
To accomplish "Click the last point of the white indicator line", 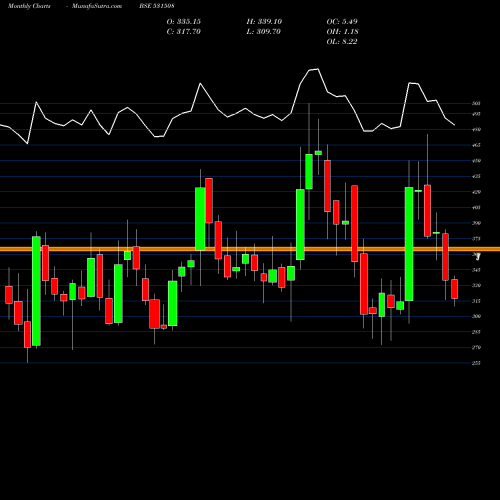I will pos(454,125).
